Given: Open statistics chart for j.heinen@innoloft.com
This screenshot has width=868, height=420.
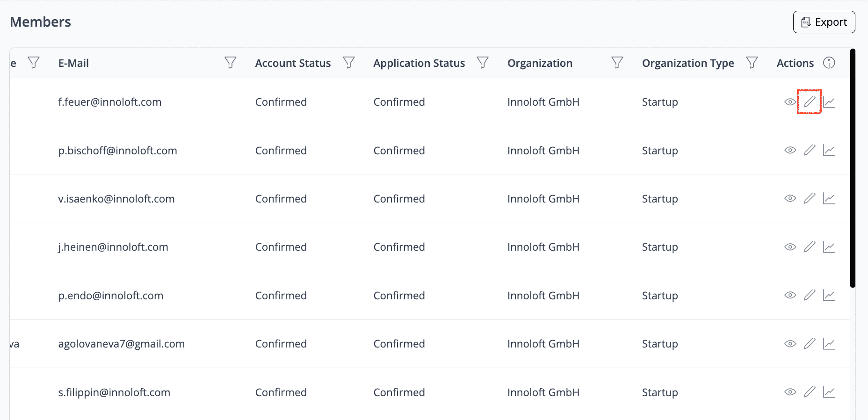Looking at the screenshot, I should tap(829, 247).
